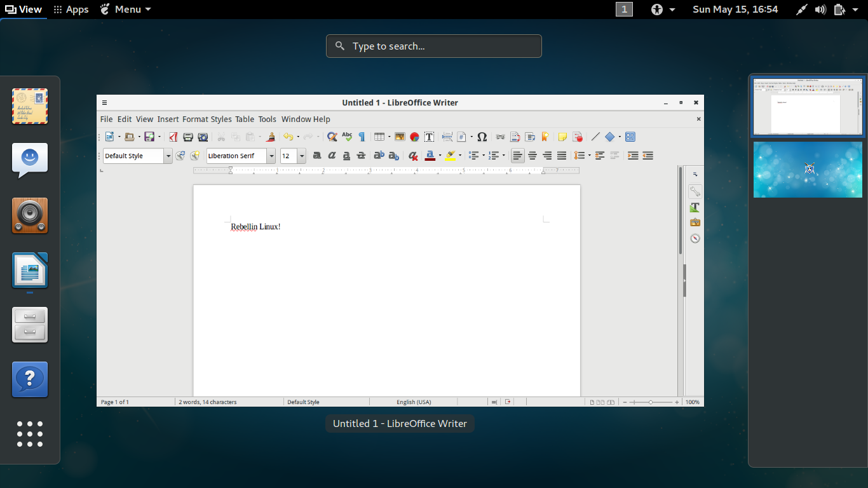Enable centered paragraph alignment
The image size is (868, 488).
tap(532, 156)
